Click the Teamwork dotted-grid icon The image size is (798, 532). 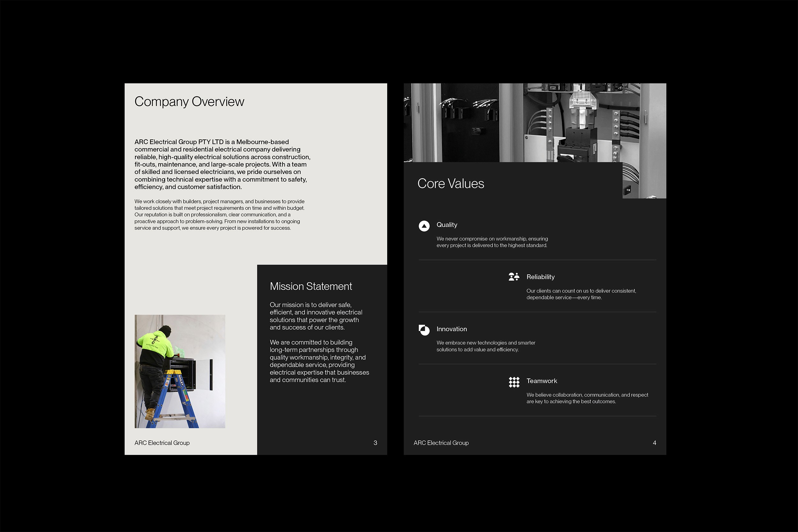514,382
